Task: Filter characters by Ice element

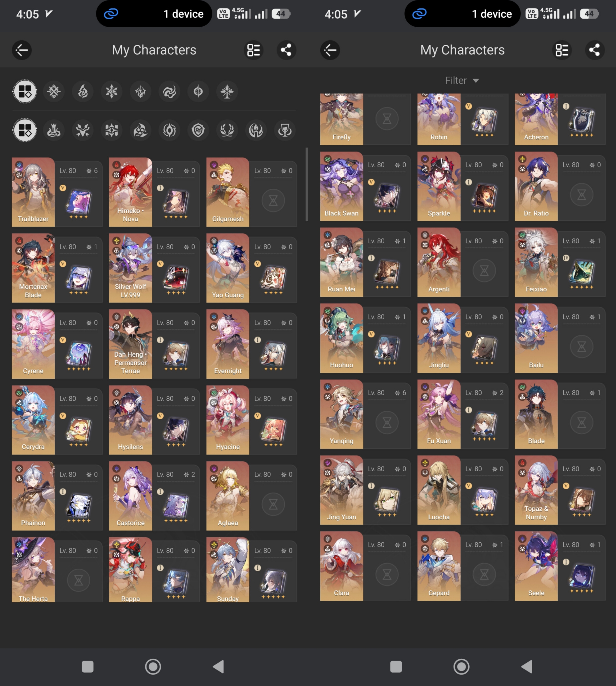Action: 112,91
